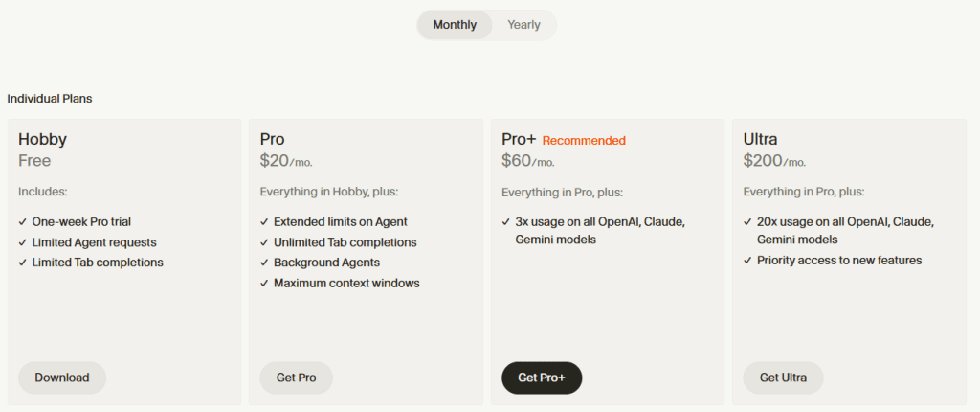Screen dimensions: 980x412
Task: Click checkmark beside Maximum context windows
Action: point(264,283)
